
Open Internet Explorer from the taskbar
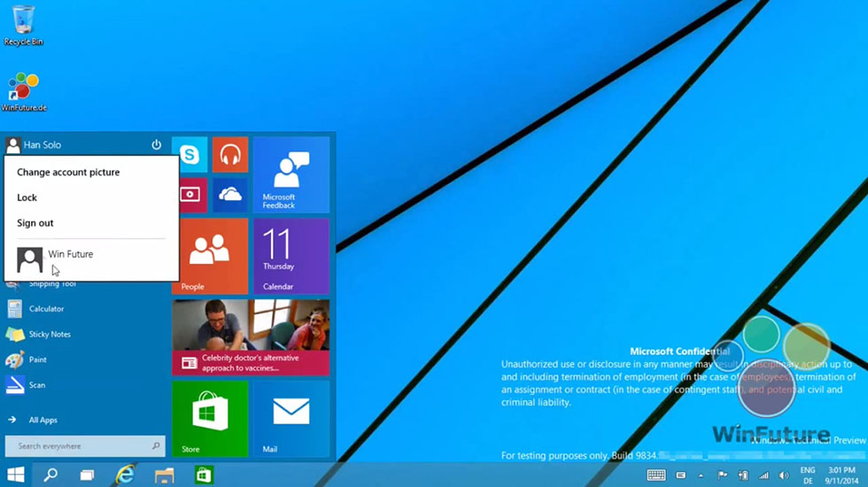125,475
